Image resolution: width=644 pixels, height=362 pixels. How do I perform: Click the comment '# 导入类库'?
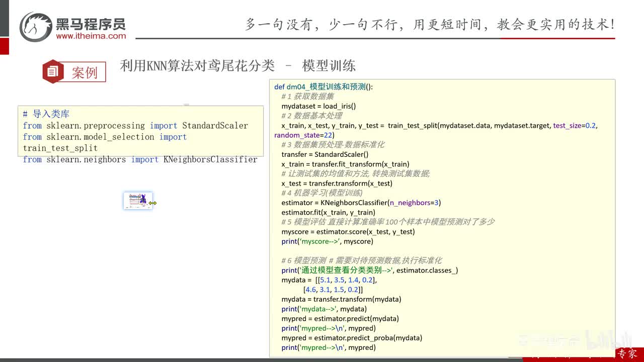point(46,114)
